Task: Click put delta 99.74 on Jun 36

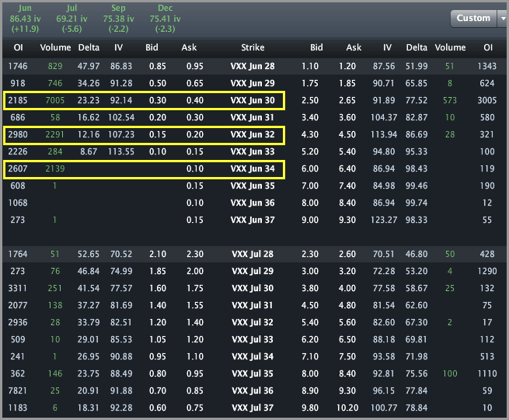Action: point(417,203)
